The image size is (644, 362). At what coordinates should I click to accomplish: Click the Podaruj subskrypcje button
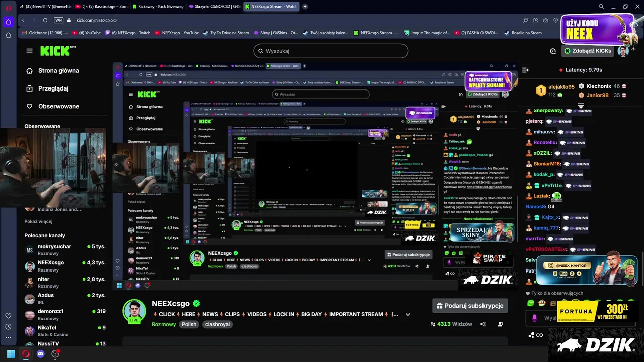pyautogui.click(x=470, y=306)
